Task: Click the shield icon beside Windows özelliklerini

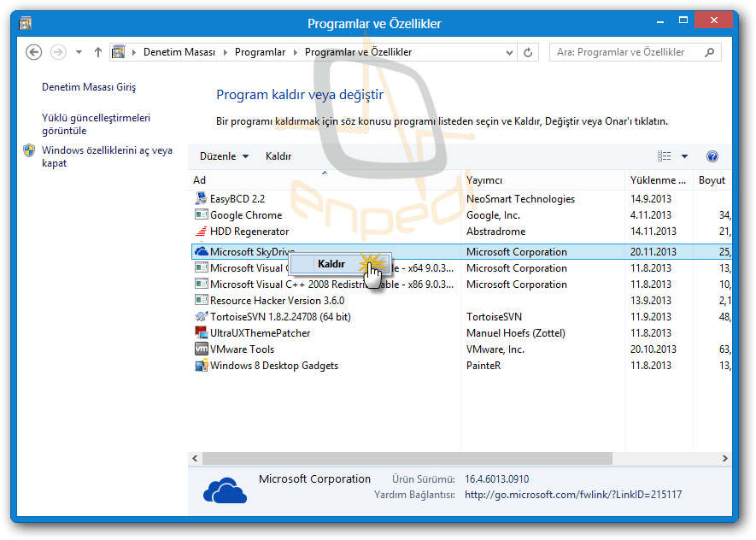Action: pos(29,150)
